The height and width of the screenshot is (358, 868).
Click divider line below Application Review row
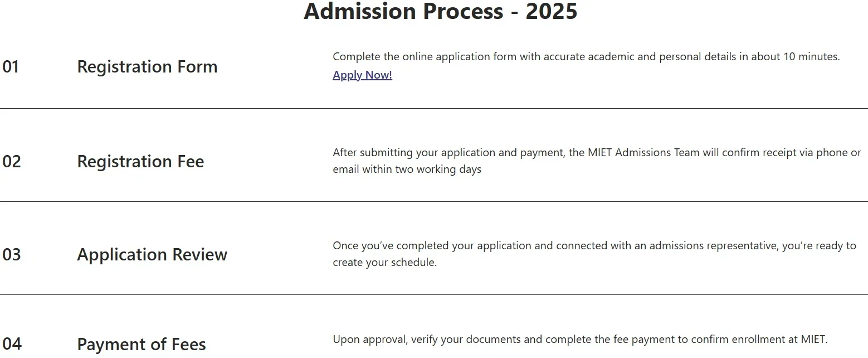tap(434, 294)
